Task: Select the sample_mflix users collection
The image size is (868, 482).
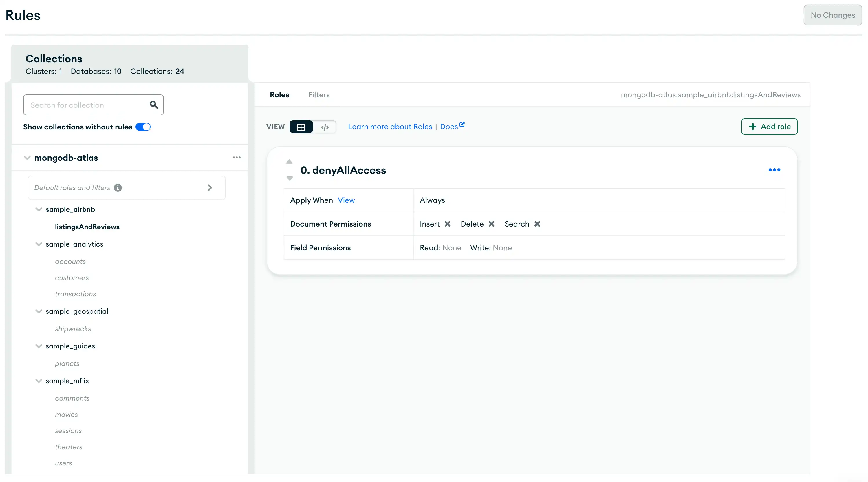Action: point(63,462)
